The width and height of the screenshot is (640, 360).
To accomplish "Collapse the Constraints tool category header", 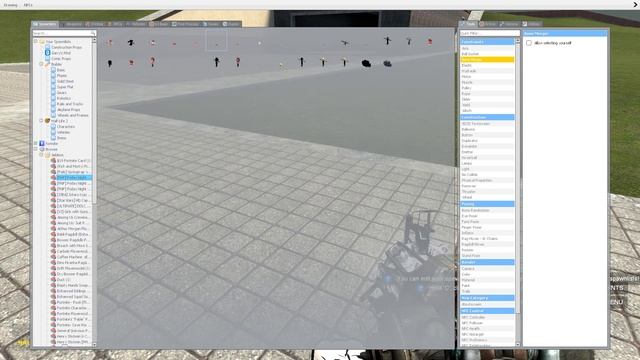I will tap(487, 42).
